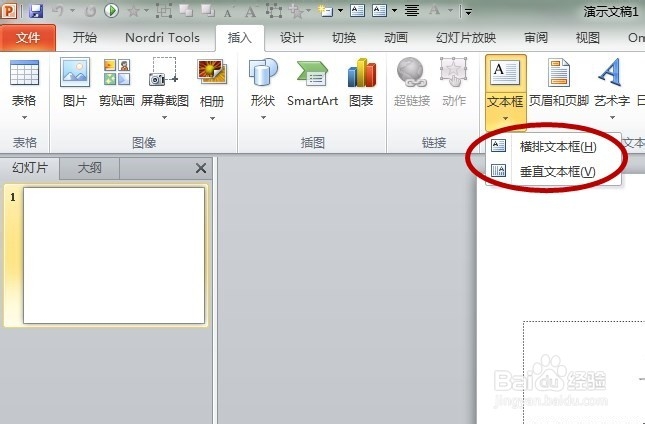Open the 幻灯片放映 ribbon tab

pos(466,38)
